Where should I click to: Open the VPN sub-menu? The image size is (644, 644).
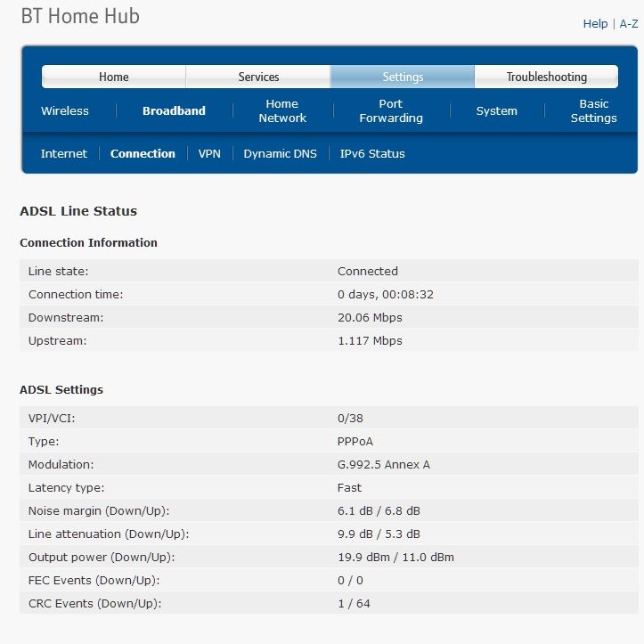coord(209,153)
